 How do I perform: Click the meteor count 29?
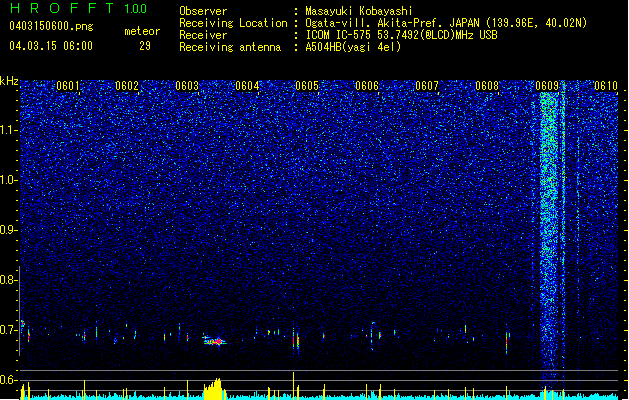[x=145, y=46]
